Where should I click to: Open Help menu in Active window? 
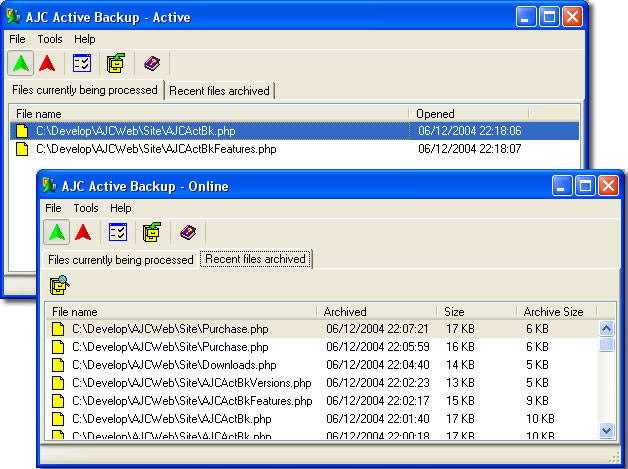85,39
